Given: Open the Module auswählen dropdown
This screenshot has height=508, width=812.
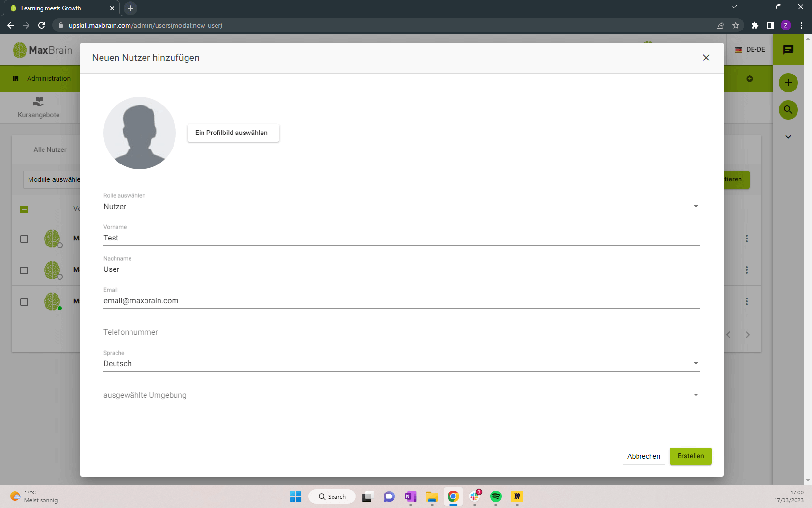Looking at the screenshot, I should click(52, 179).
